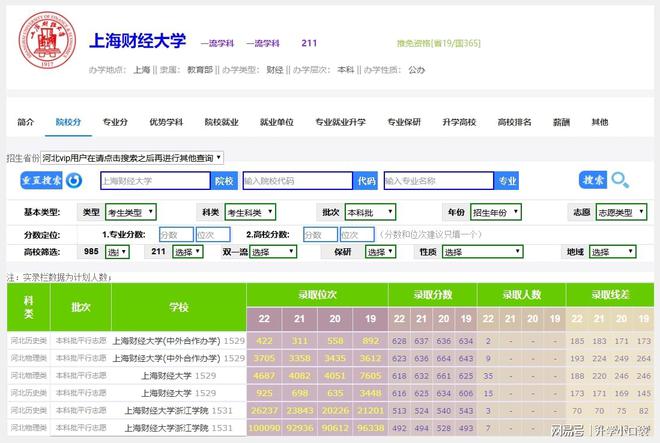
Task: Focus the 输入专业名称 input field
Action: coord(439,181)
